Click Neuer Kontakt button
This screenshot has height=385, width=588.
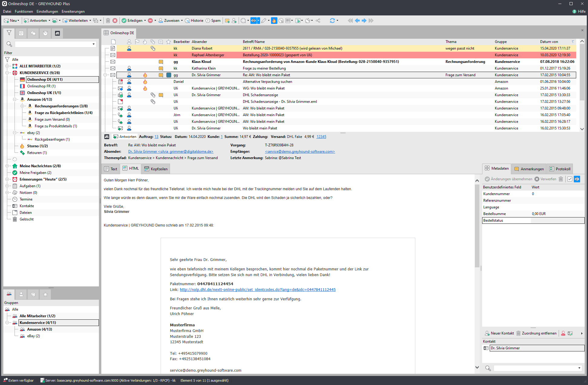(x=499, y=333)
